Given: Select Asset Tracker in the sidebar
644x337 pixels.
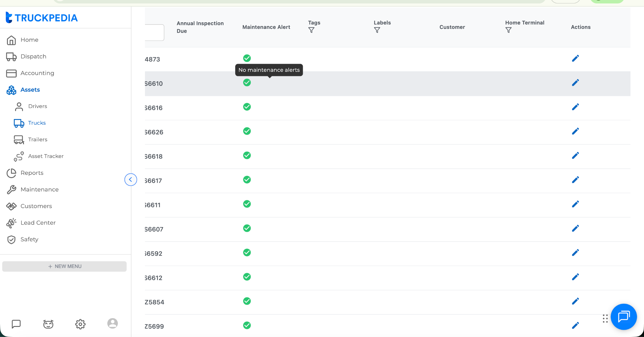Looking at the screenshot, I should (46, 156).
